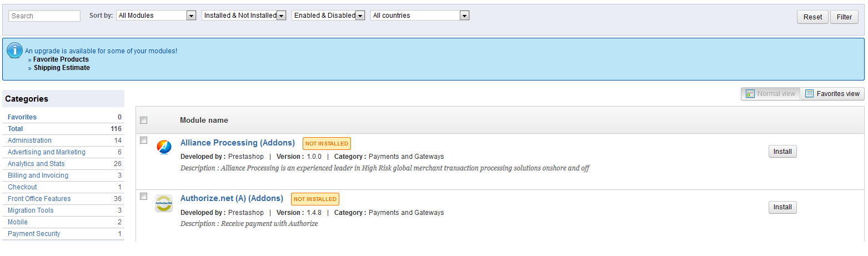
Task: Click the Analytics and Stats count 26
Action: coord(118,164)
